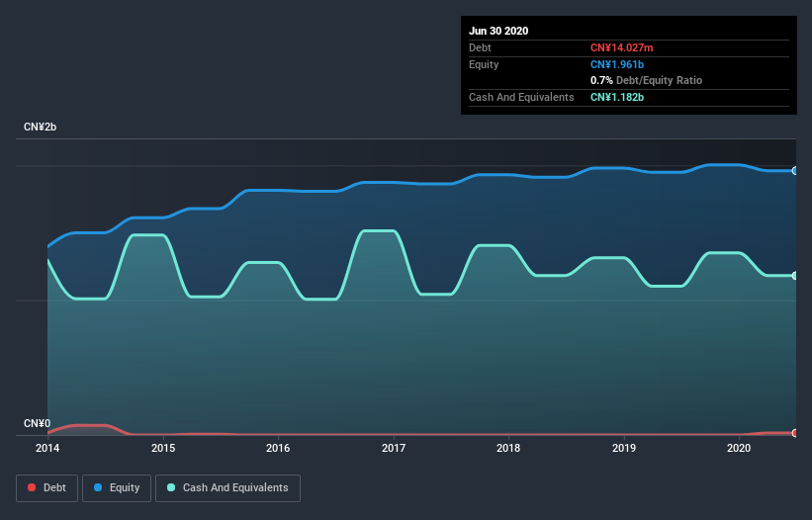Image resolution: width=812 pixels, height=520 pixels.
Task: Toggle the Cash And Equivalents legend button
Action: 227,488
